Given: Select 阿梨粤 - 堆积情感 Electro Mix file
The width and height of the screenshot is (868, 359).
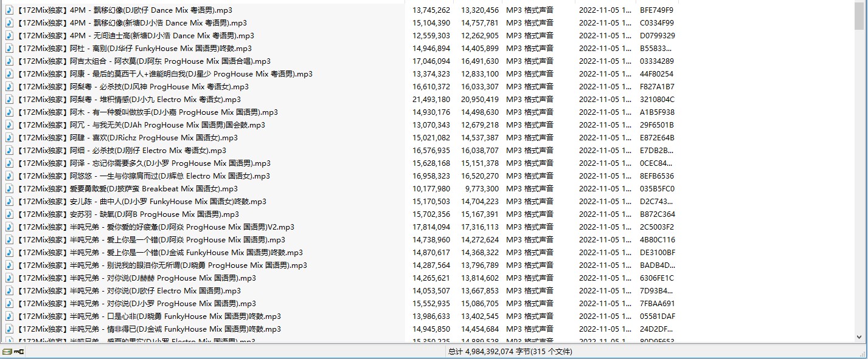Looking at the screenshot, I should click(x=129, y=100).
